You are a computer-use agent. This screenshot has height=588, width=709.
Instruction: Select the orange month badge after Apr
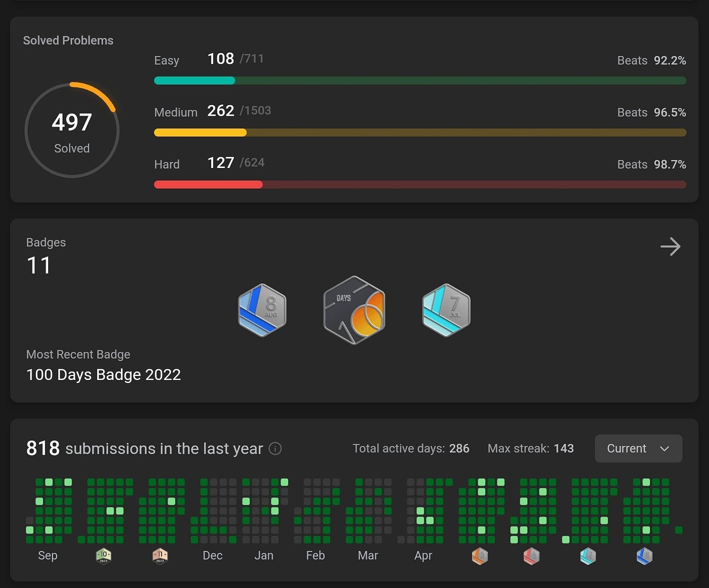click(x=480, y=556)
